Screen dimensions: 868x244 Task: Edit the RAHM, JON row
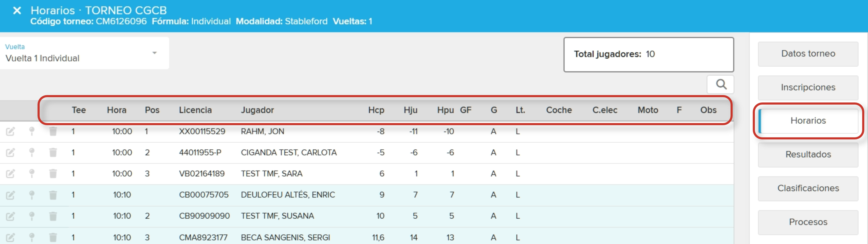[11, 132]
